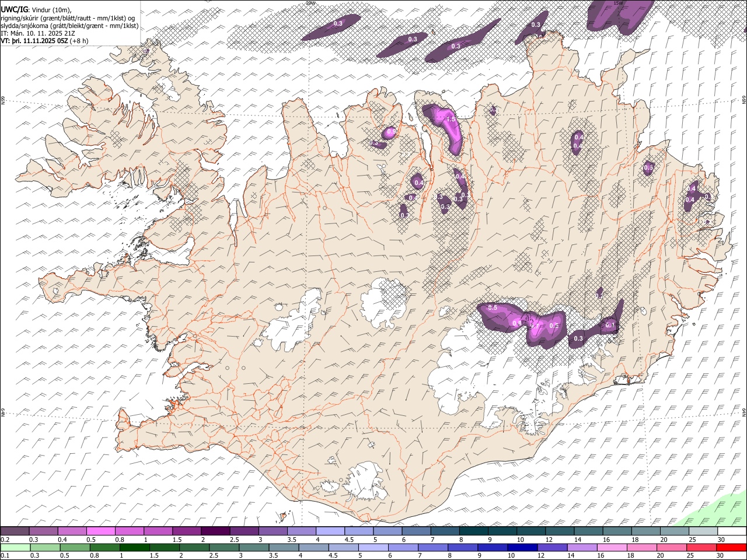Pick the pale grey snow swatch between 25 and 30
This screenshot has width=747, height=560.
(703, 531)
